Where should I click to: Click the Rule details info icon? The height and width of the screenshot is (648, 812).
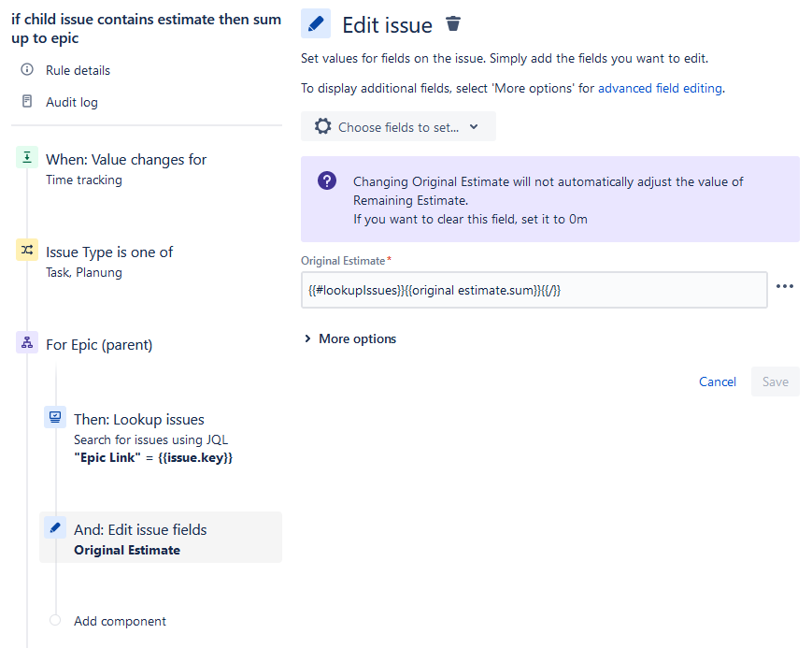pyautogui.click(x=27, y=70)
